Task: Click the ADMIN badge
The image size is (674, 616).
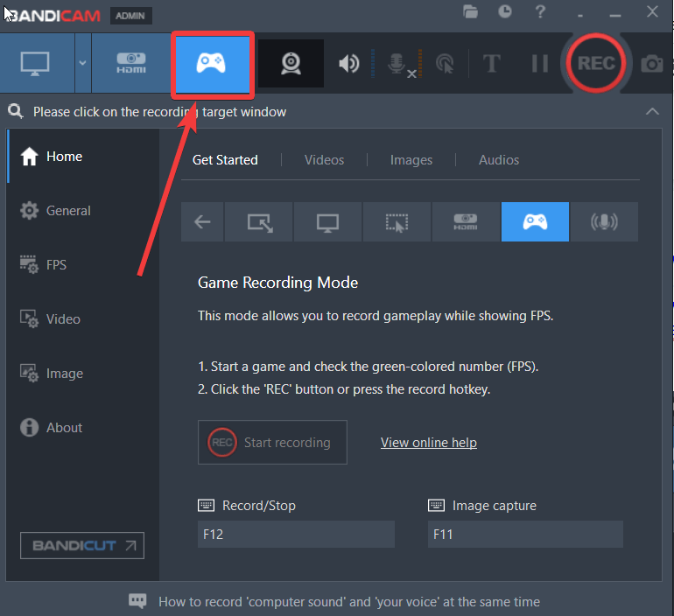Action: [x=130, y=16]
